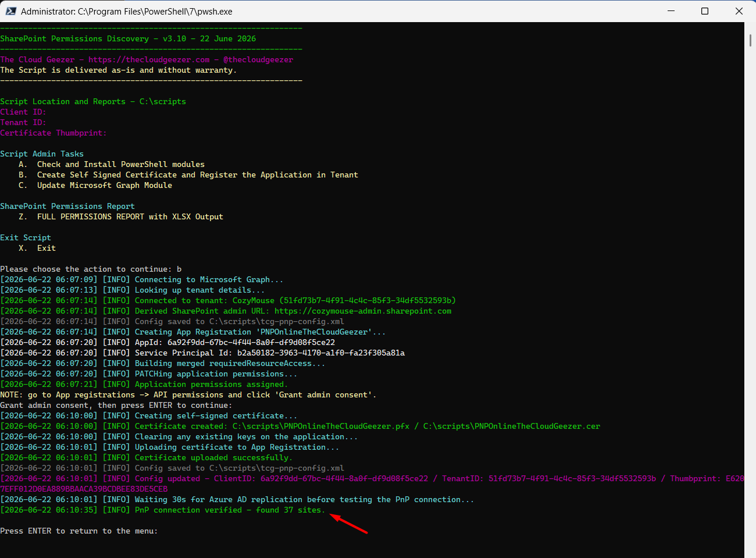Click the second 'Config saved' line at 06:10:01
This screenshot has height=558, width=756.
point(172,468)
